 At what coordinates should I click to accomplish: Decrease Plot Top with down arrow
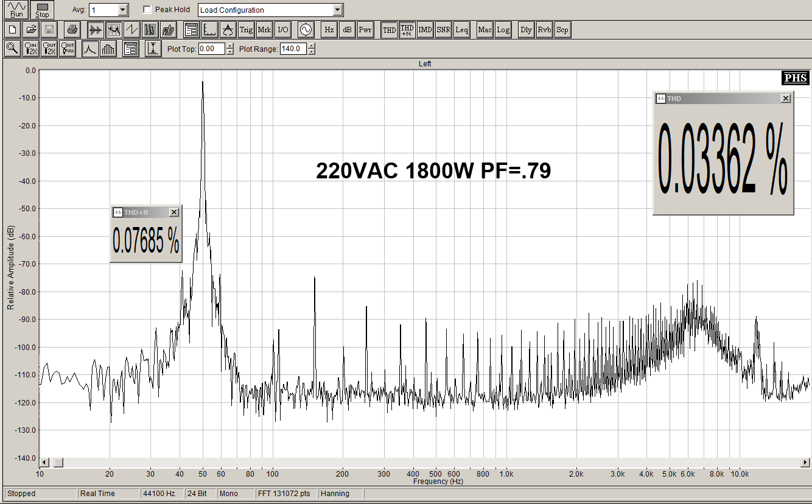[229, 52]
